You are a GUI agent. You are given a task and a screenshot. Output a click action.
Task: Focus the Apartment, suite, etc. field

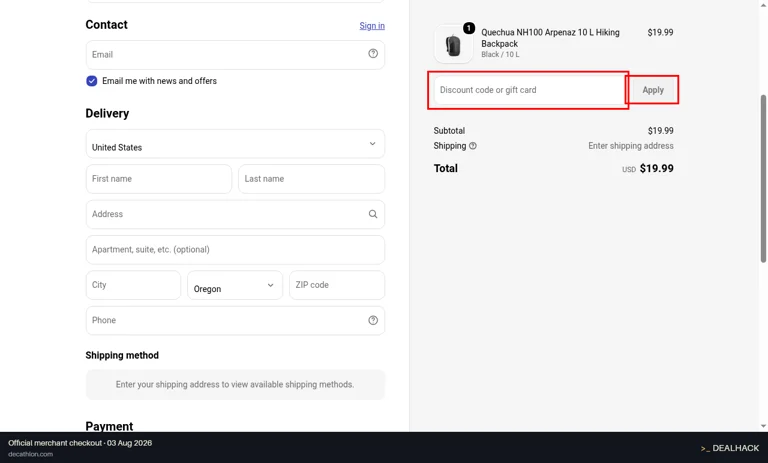235,250
